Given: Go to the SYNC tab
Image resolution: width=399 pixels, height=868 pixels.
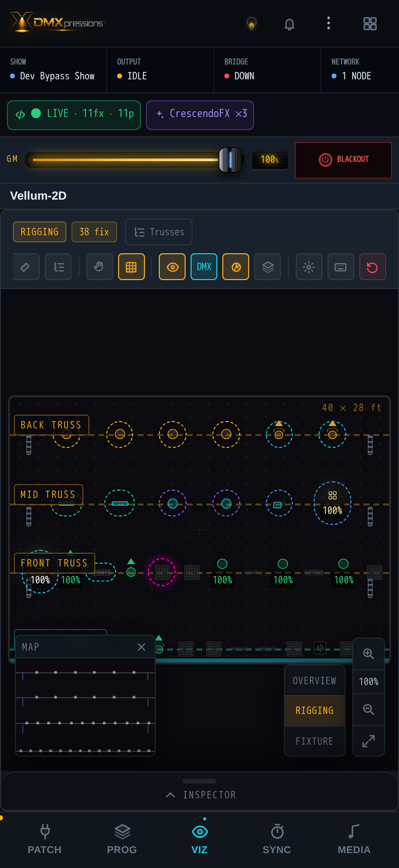Looking at the screenshot, I should tap(277, 840).
